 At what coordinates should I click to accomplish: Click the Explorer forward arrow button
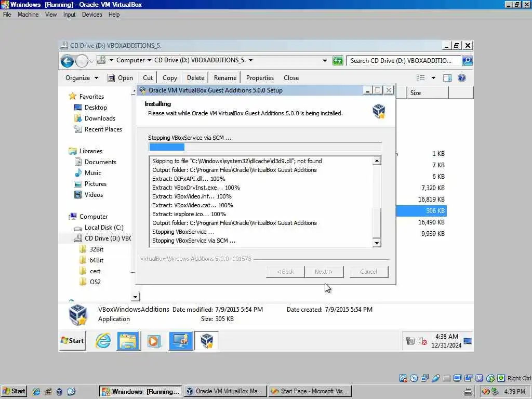coord(82,61)
